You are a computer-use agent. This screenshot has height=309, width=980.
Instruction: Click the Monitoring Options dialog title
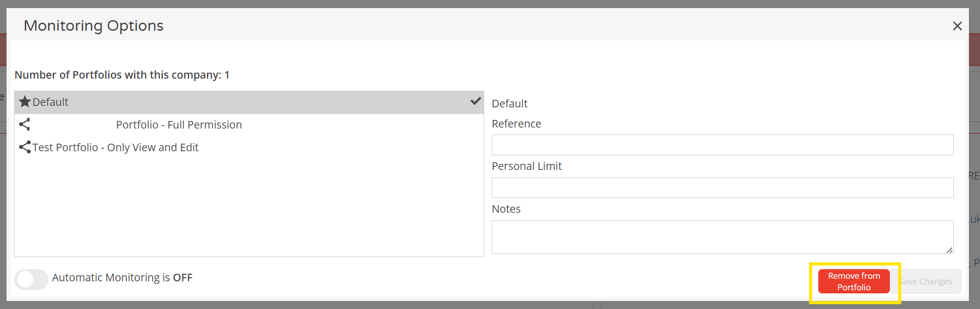pyautogui.click(x=94, y=26)
